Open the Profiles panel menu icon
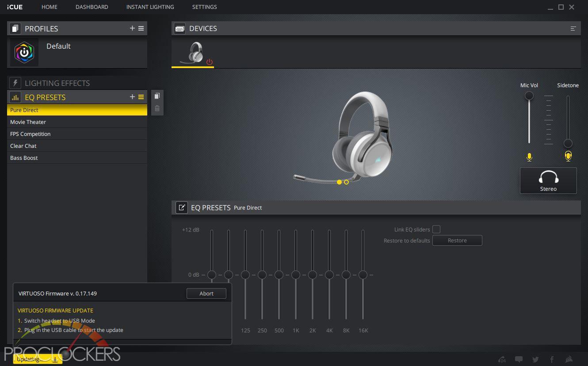 pyautogui.click(x=141, y=28)
